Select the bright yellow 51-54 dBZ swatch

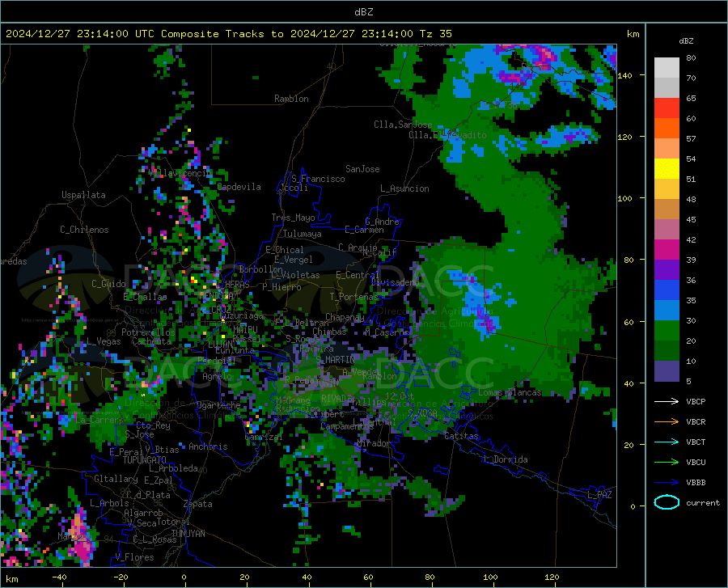point(667,169)
